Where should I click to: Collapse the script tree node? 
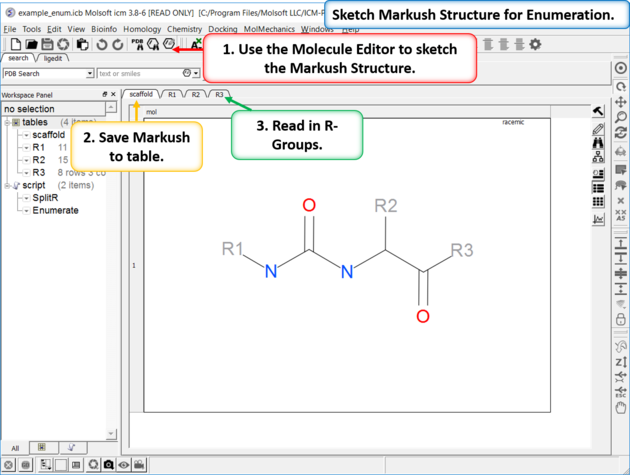[6, 185]
